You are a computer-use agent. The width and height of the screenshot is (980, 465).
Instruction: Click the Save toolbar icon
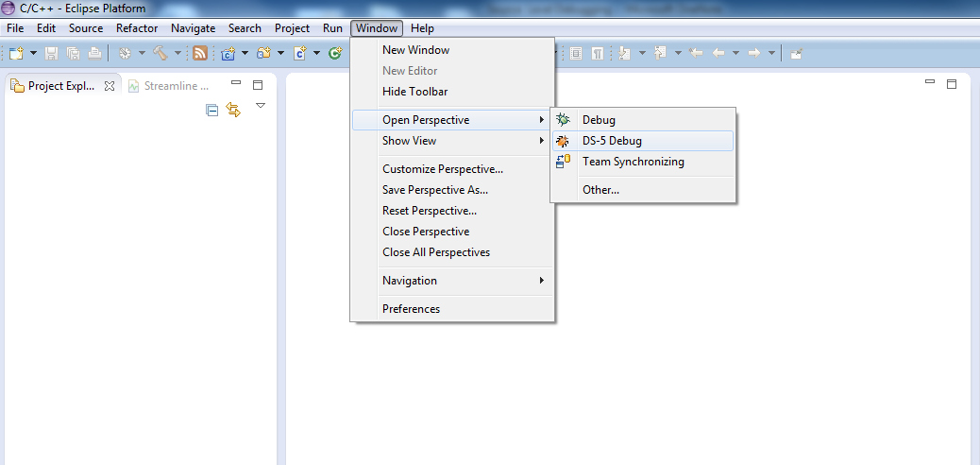pos(51,53)
